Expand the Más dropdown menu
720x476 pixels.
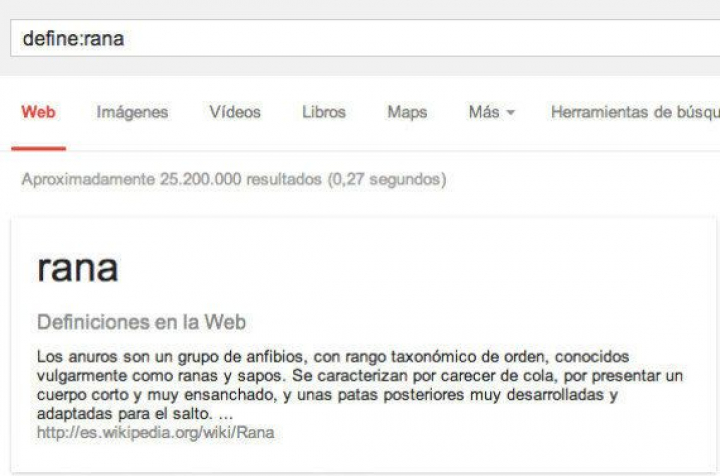[x=483, y=112]
